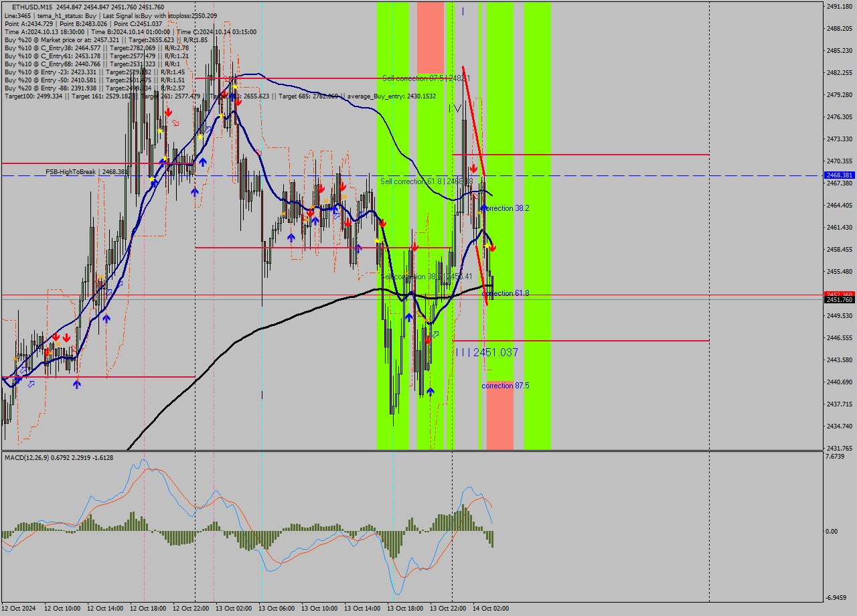The height and width of the screenshot is (616, 857).
Task: Click the 2491.120 price axis value
Action: 839,6
